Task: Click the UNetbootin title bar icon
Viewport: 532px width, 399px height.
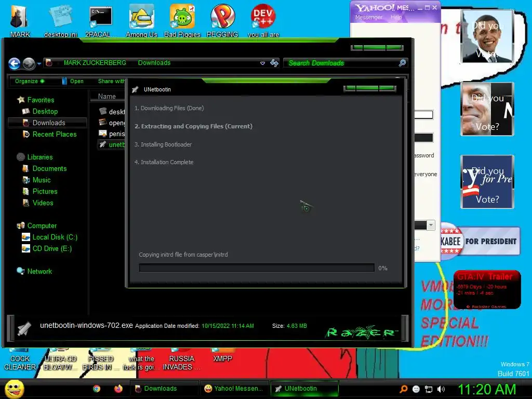Action: coord(135,89)
